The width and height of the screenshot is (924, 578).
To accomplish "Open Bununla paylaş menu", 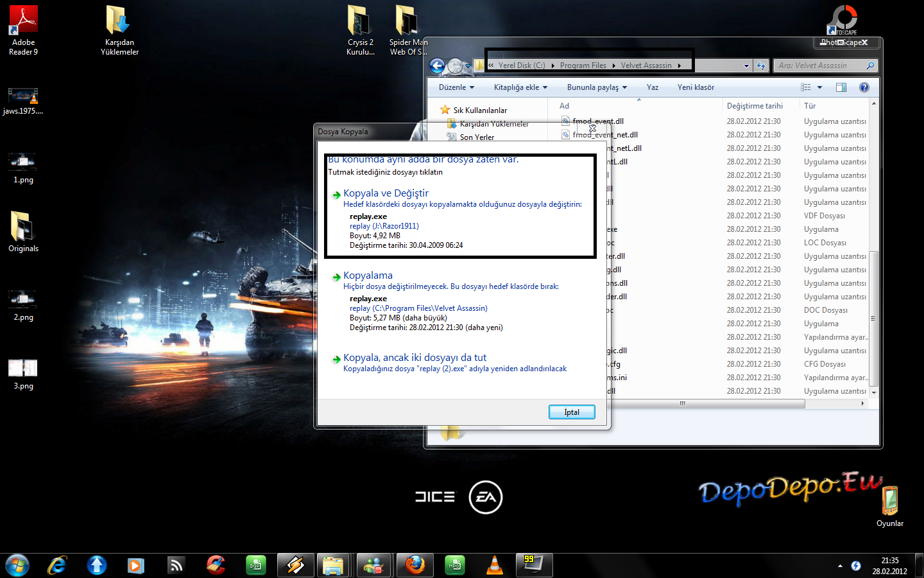I will (597, 87).
